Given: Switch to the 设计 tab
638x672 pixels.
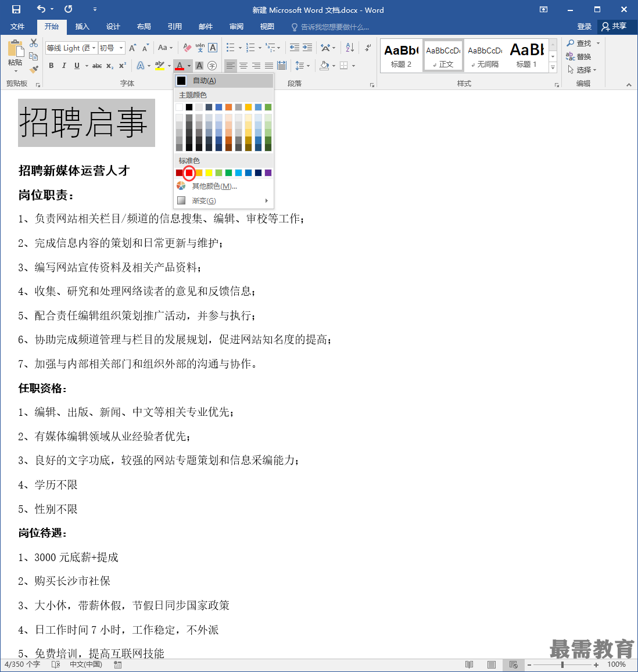Looking at the screenshot, I should (x=113, y=27).
